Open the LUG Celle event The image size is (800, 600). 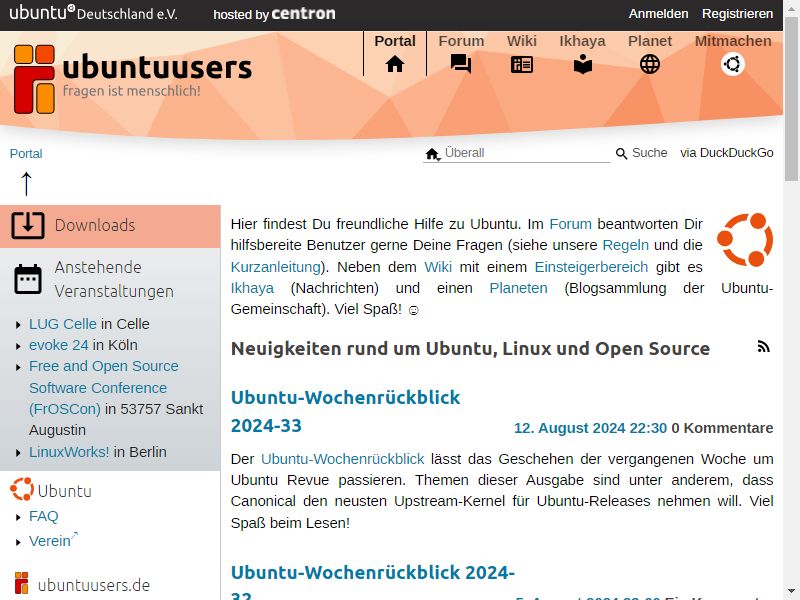coord(63,324)
